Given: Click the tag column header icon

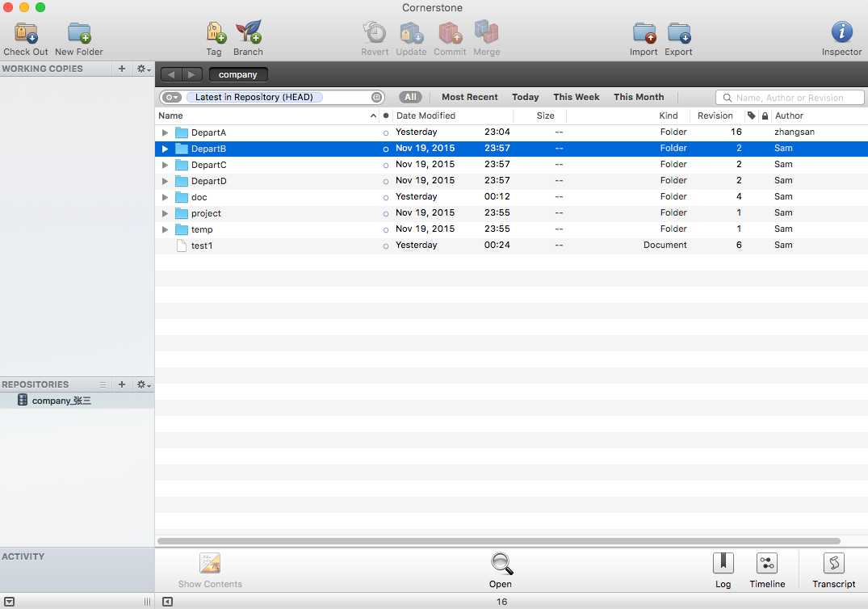Looking at the screenshot, I should pyautogui.click(x=751, y=115).
